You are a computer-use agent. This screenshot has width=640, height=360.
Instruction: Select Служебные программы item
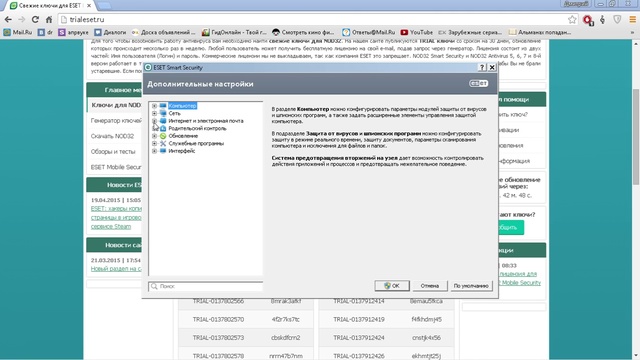[196, 143]
